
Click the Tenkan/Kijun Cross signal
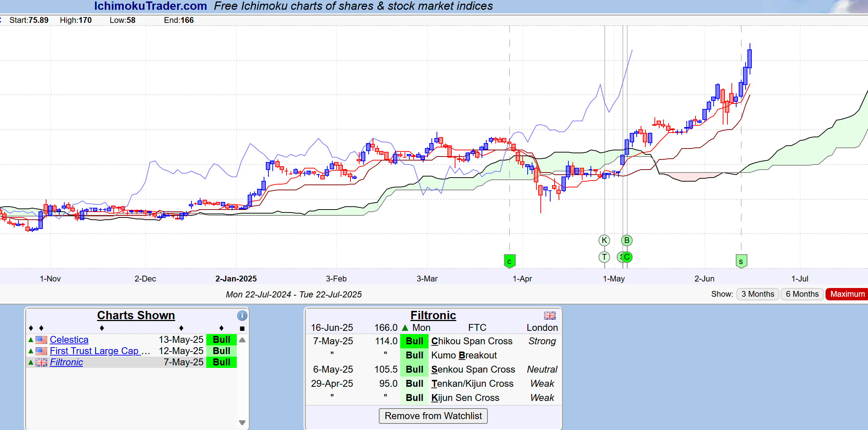[x=472, y=384]
